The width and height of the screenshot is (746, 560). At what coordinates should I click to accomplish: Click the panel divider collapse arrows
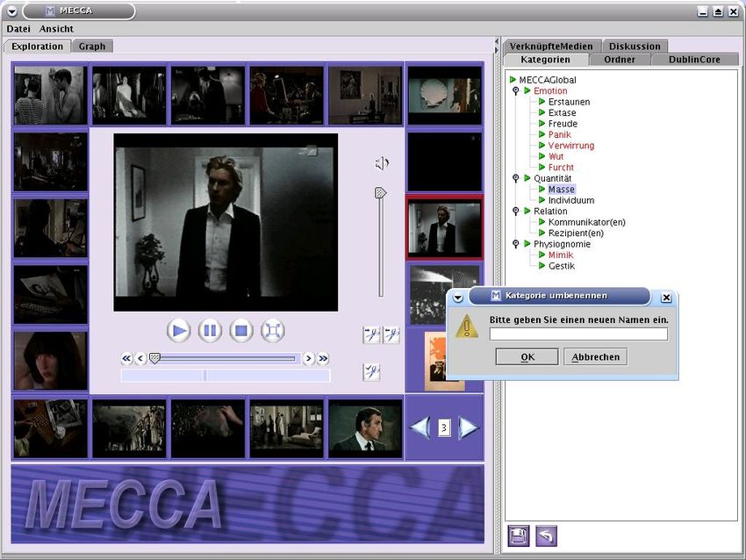[x=497, y=47]
